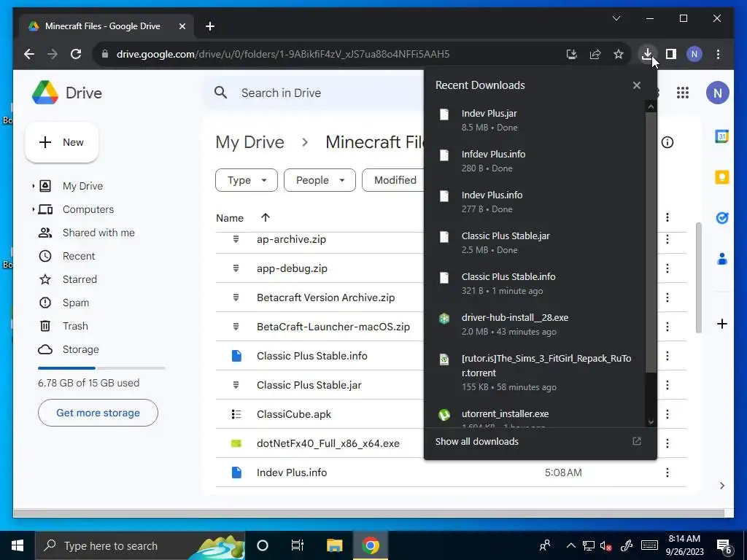Bookmark this page with star icon
The image size is (747, 560).
click(x=619, y=54)
